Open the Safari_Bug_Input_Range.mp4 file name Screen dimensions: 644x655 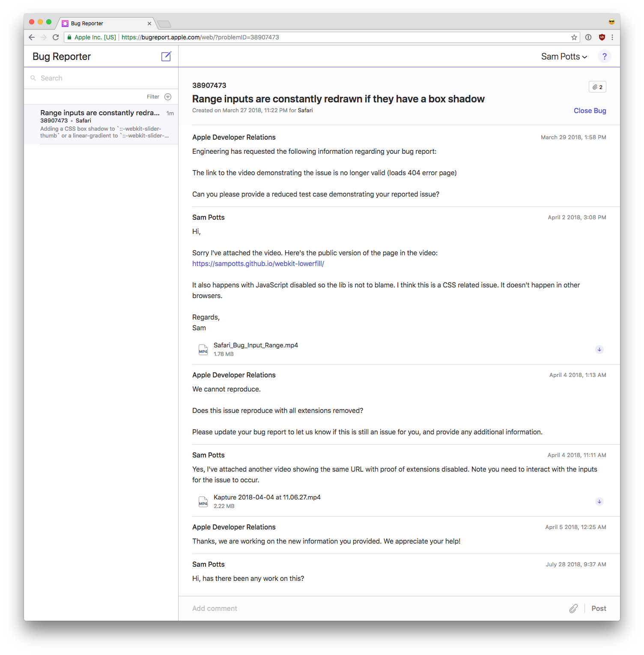tap(256, 345)
